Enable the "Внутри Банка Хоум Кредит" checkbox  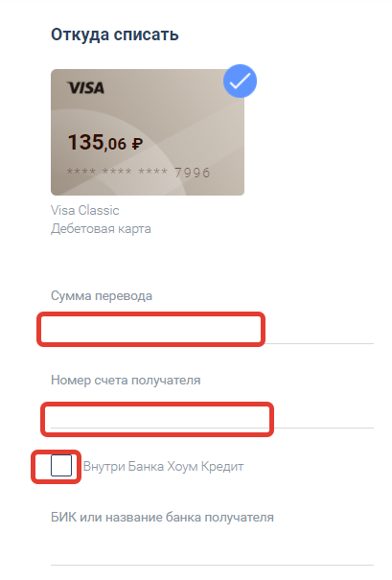point(61,466)
